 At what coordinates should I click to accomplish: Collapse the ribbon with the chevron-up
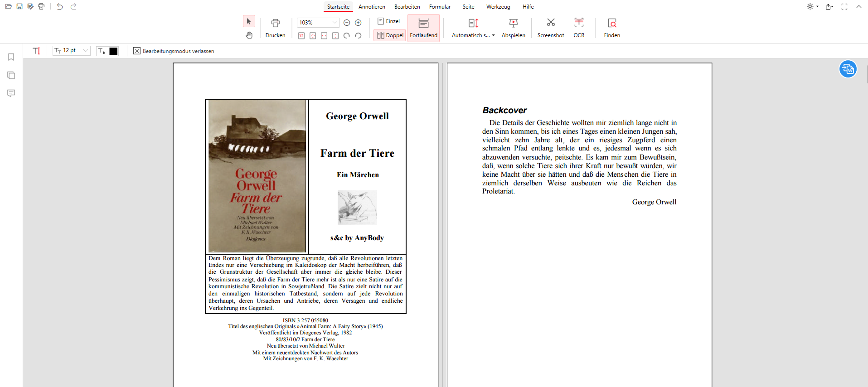tap(859, 7)
